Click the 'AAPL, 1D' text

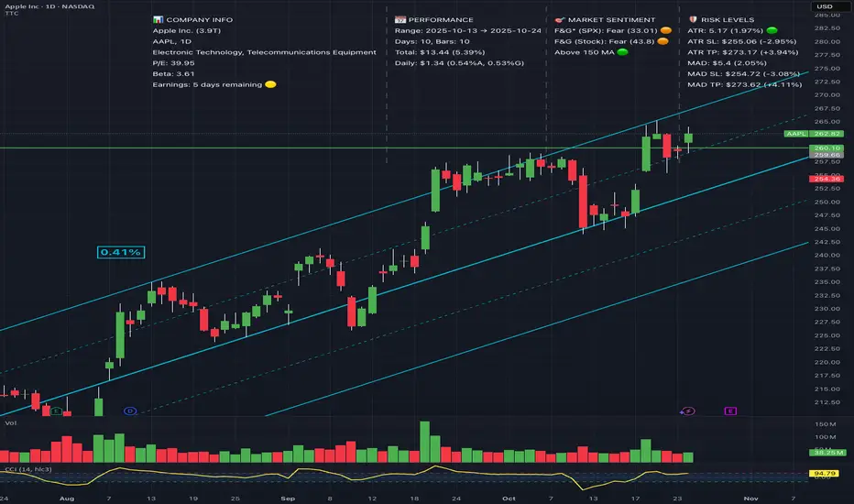[x=172, y=41]
